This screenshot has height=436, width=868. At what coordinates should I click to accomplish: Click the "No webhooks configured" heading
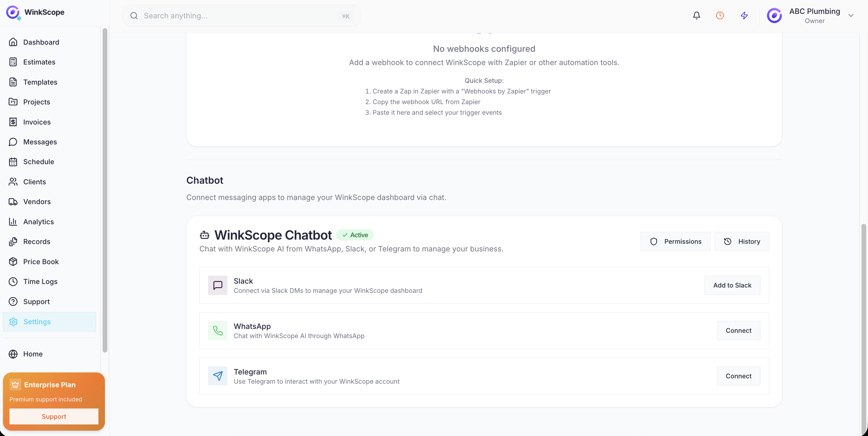[484, 49]
